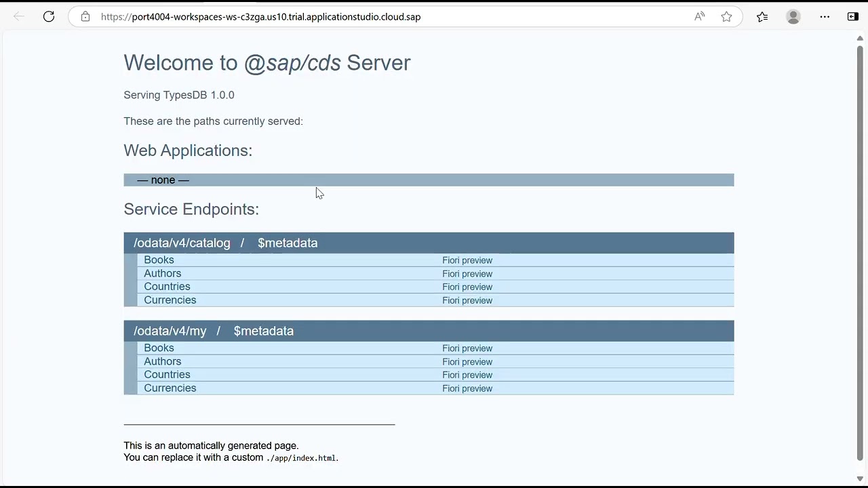Click the browser back arrow
The width and height of the screenshot is (868, 488).
click(x=19, y=16)
